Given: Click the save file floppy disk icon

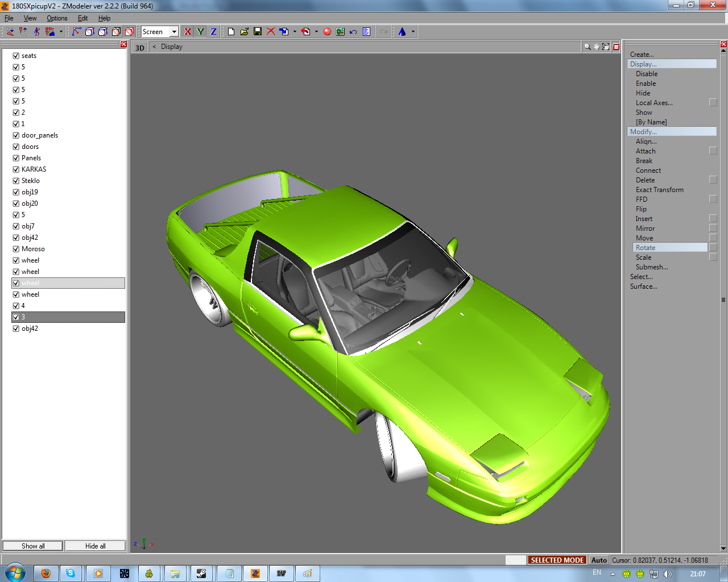Looking at the screenshot, I should [x=258, y=32].
